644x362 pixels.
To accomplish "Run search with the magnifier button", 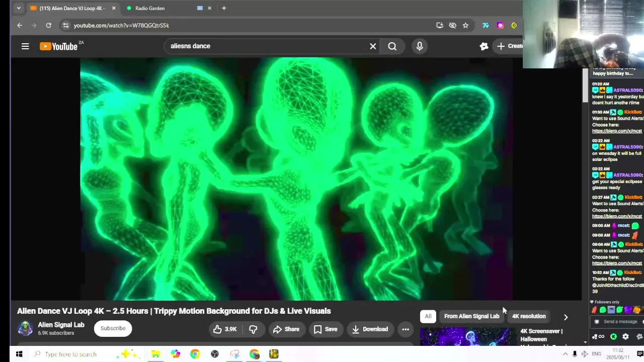I will tap(392, 46).
